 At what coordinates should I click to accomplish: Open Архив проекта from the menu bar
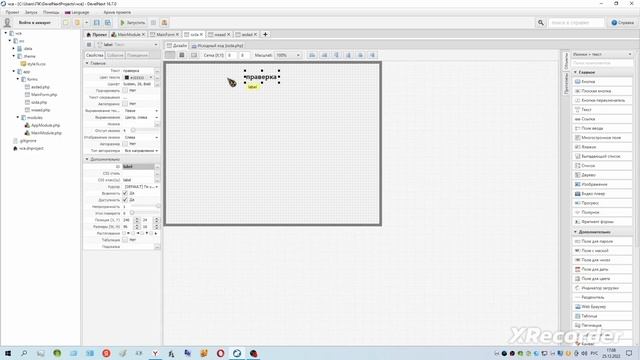(x=117, y=12)
